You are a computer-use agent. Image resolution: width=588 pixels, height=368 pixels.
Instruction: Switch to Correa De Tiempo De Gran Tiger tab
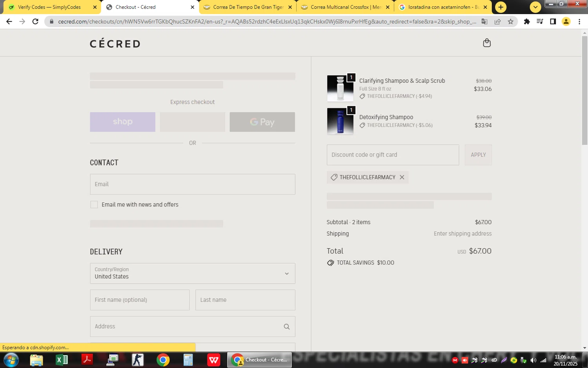pos(248,7)
